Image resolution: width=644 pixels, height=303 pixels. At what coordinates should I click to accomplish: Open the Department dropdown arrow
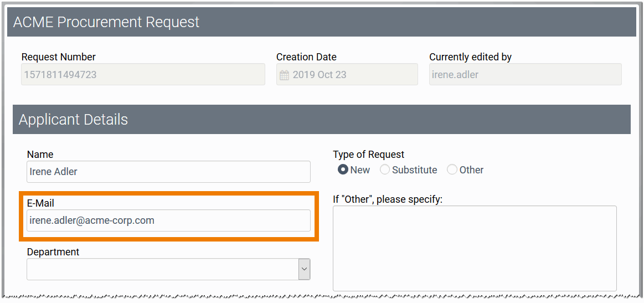tap(304, 269)
